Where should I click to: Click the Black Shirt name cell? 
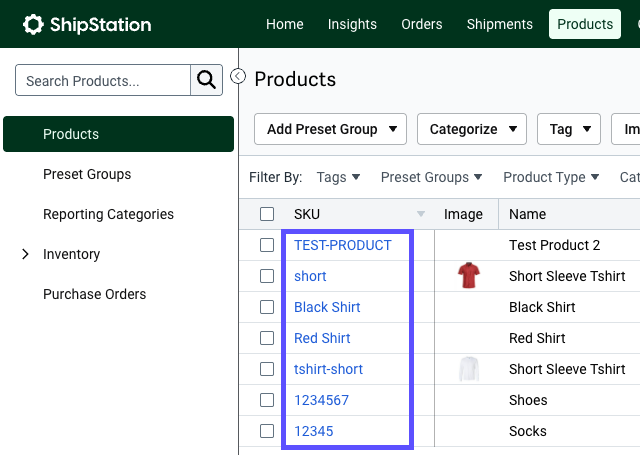542,307
